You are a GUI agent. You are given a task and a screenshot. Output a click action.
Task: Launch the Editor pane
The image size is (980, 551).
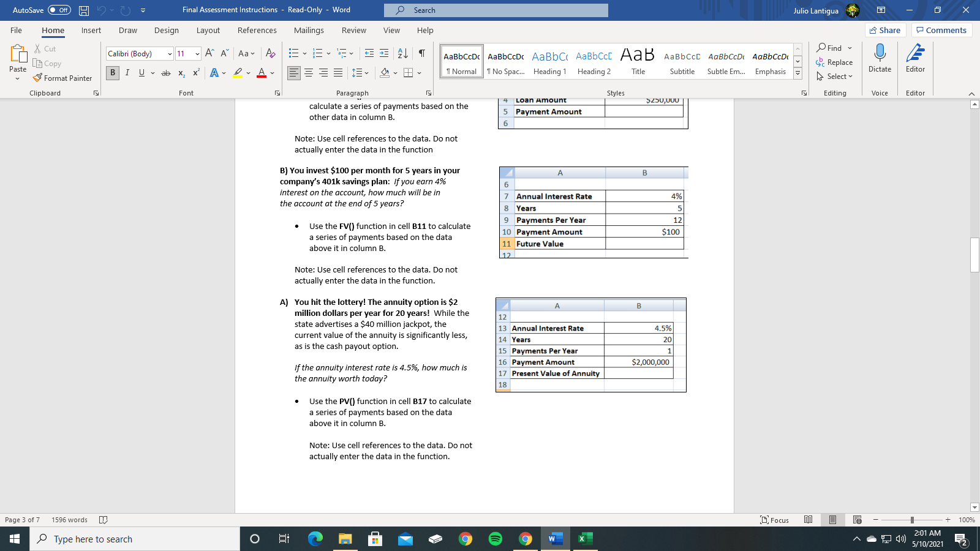point(915,59)
